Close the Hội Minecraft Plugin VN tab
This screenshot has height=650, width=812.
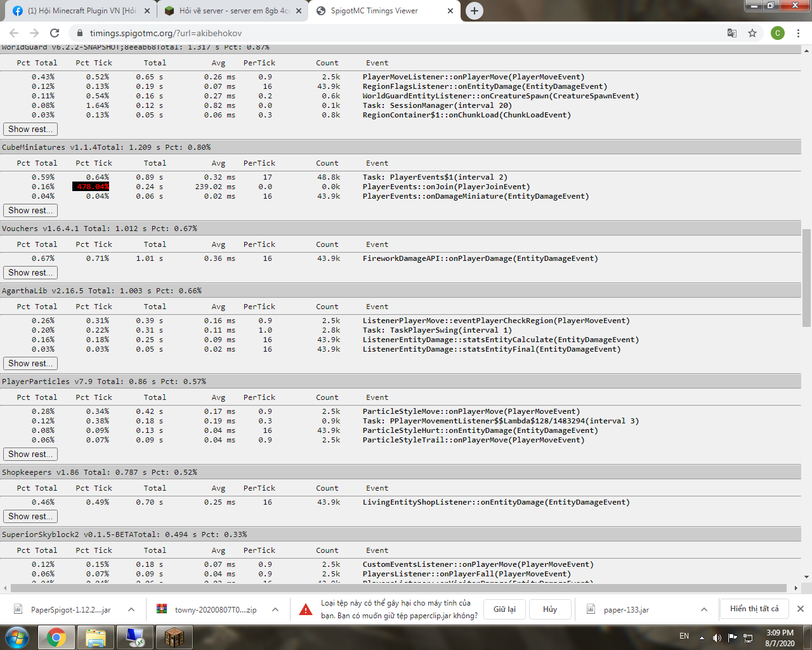click(x=147, y=11)
